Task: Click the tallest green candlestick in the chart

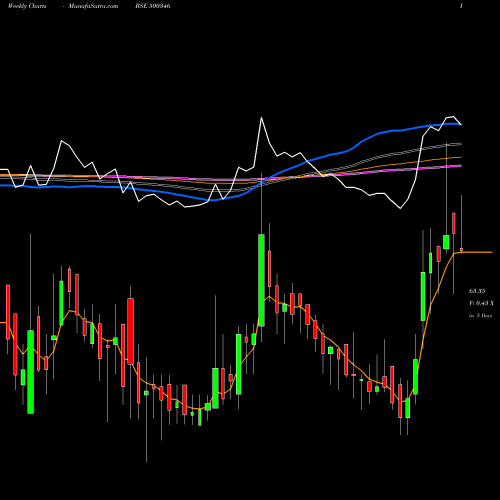Action: [261, 280]
